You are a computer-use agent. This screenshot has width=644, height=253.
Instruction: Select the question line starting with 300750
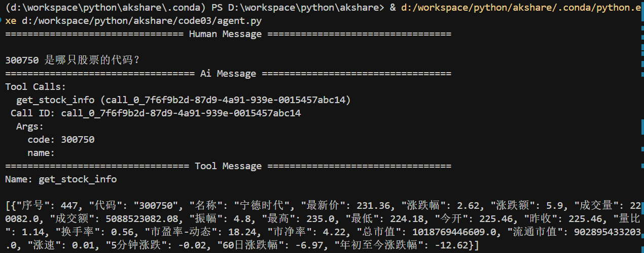73,60
